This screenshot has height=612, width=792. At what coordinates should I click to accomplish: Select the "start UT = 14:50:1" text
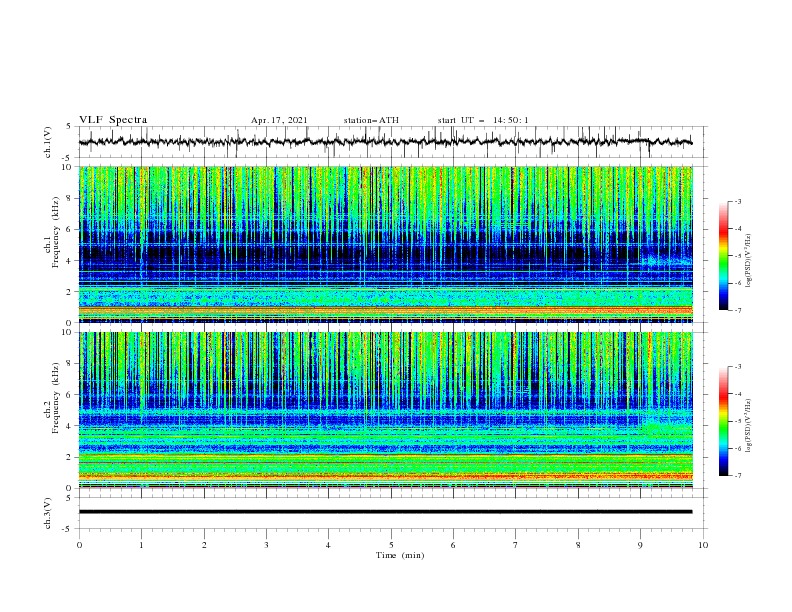[x=483, y=120]
